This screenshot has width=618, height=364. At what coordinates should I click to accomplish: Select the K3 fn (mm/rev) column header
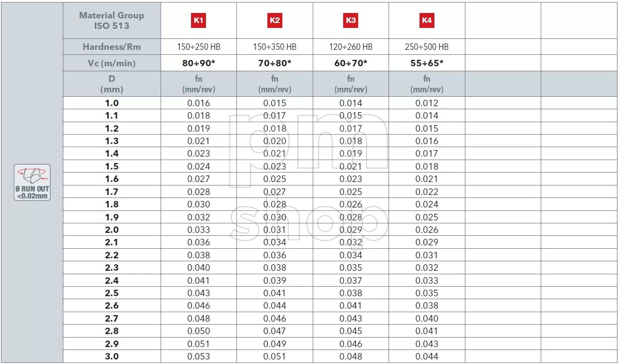(351, 84)
